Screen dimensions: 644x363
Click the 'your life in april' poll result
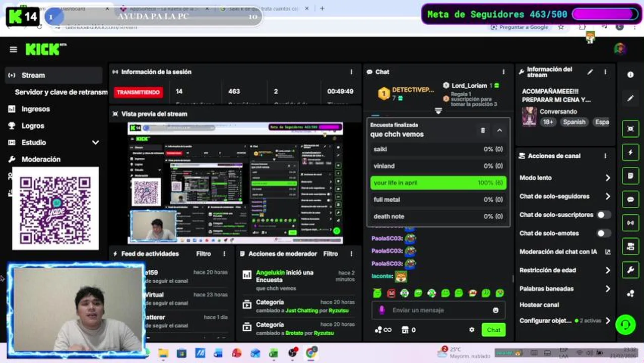point(438,183)
